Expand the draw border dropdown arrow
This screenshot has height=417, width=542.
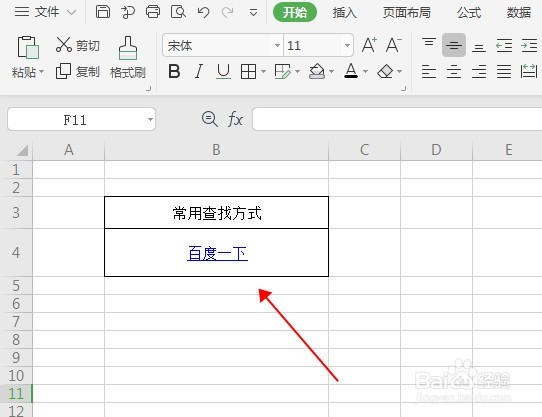pos(297,72)
